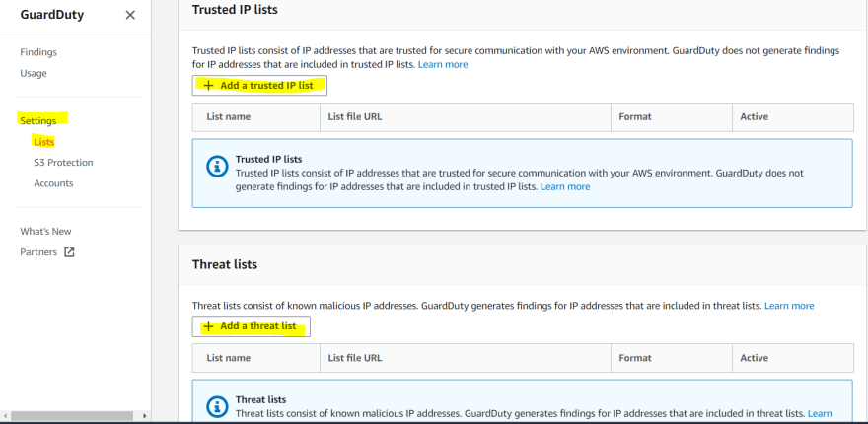This screenshot has height=424, width=868.
Task: Click List file URL header in Threat lists table
Action: point(355,358)
